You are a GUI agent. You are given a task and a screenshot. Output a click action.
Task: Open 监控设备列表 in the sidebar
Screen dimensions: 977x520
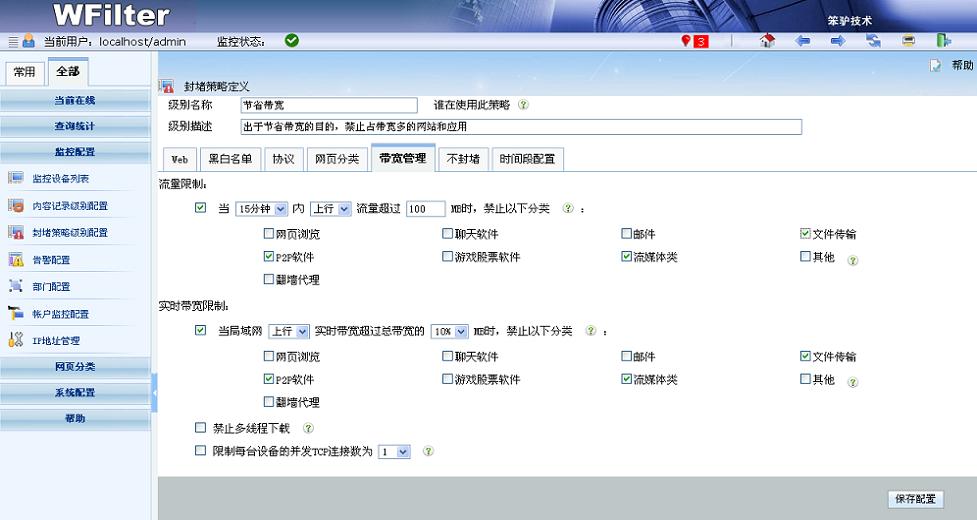(x=60, y=179)
